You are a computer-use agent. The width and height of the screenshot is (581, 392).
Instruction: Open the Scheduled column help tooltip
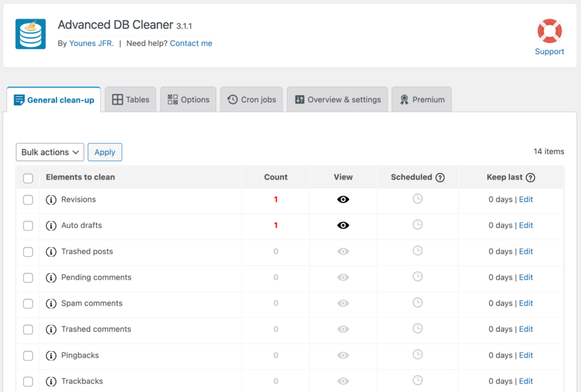tap(441, 177)
